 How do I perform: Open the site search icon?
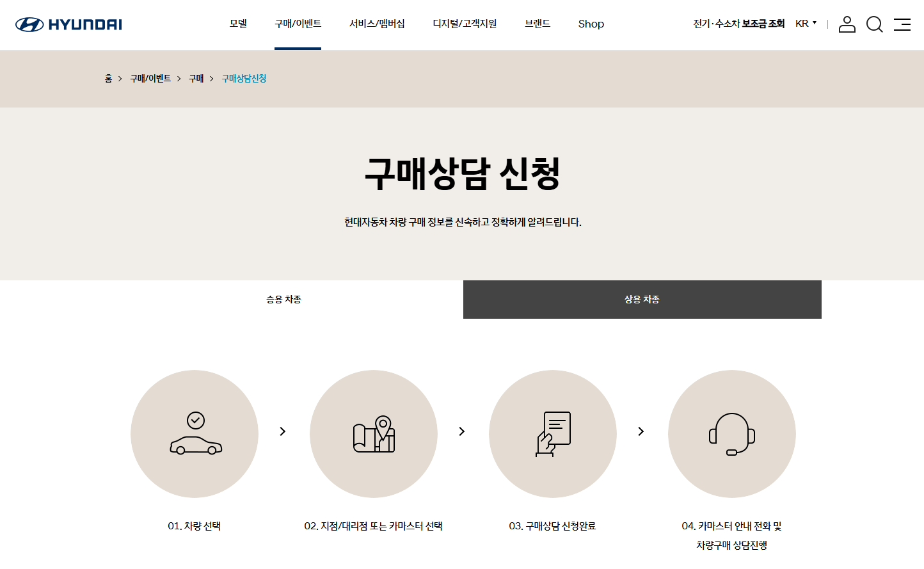click(874, 24)
